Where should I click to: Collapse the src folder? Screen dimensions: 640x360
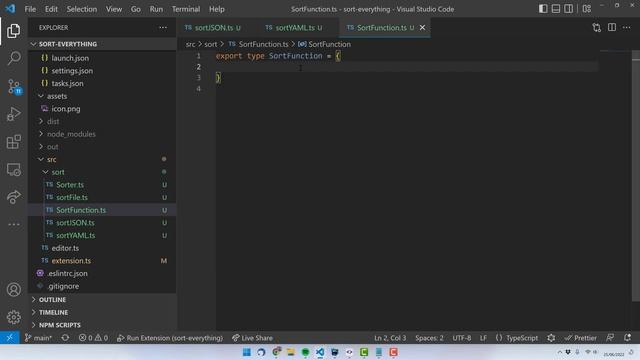point(102,159)
